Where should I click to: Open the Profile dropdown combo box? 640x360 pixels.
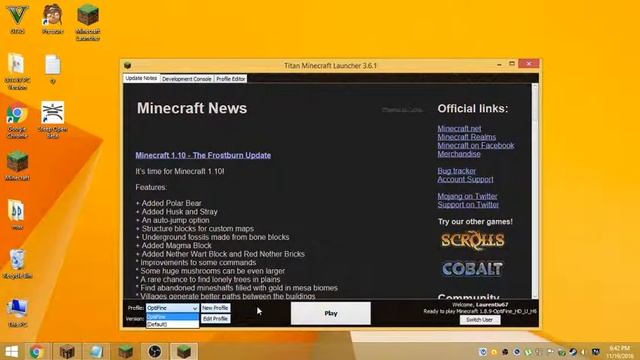point(172,308)
